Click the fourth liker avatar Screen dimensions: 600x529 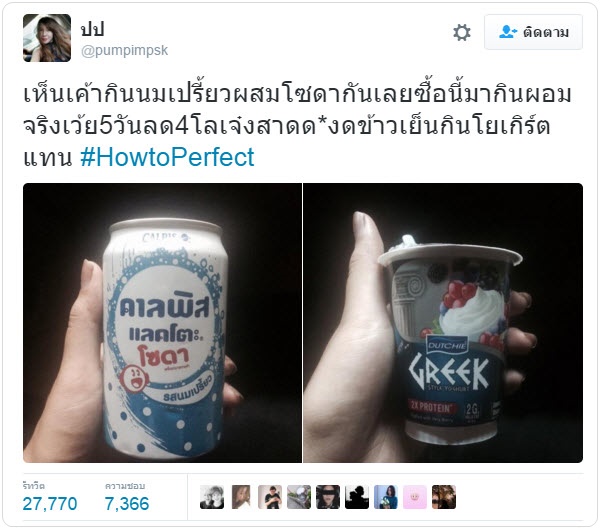tap(299, 497)
